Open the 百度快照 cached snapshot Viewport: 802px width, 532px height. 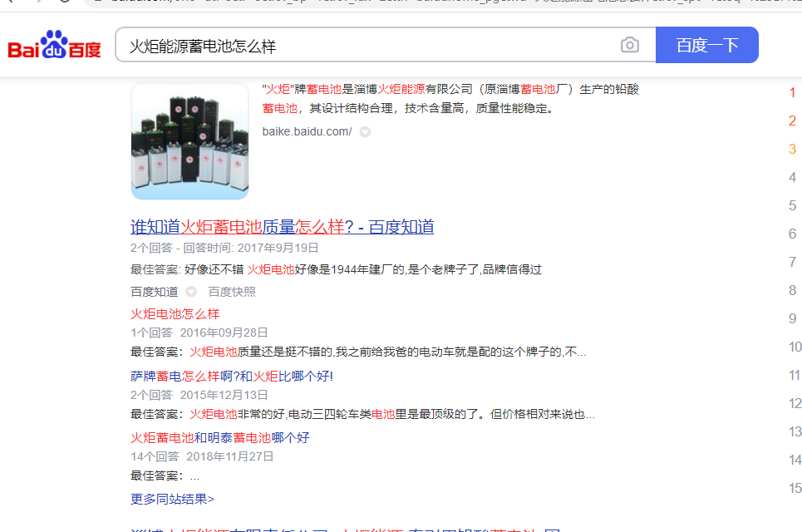click(x=232, y=292)
